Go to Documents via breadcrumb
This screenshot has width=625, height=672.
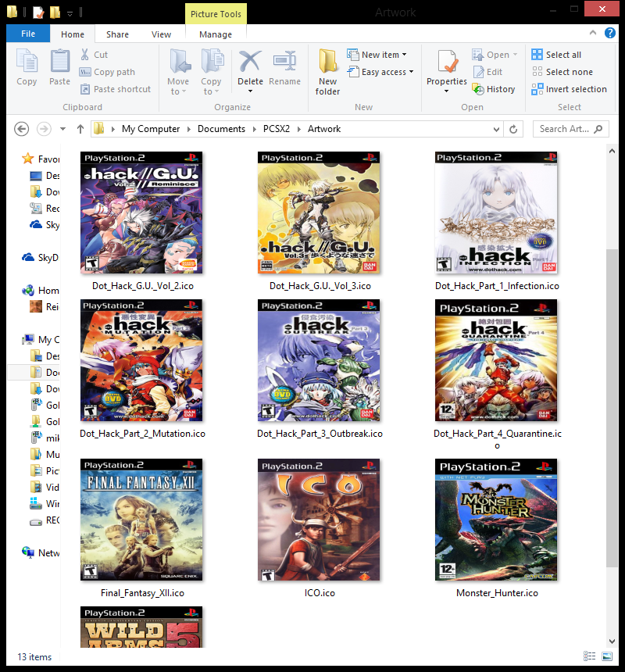pos(221,129)
